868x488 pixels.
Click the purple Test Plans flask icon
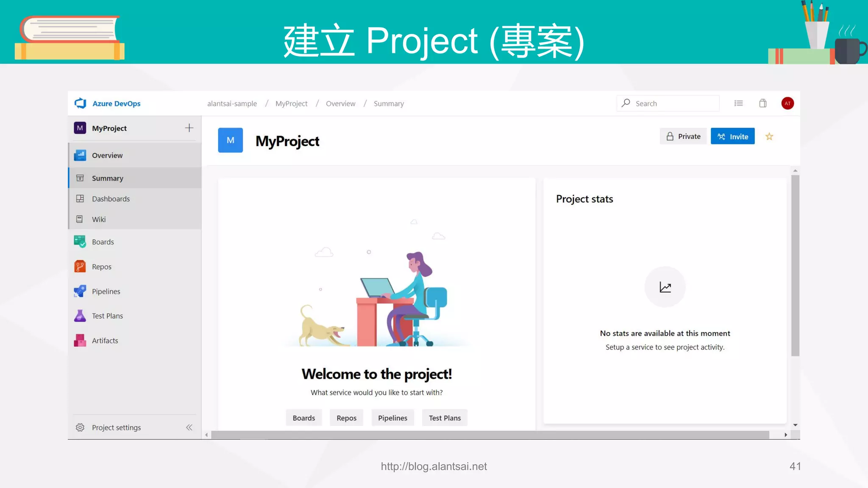80,316
